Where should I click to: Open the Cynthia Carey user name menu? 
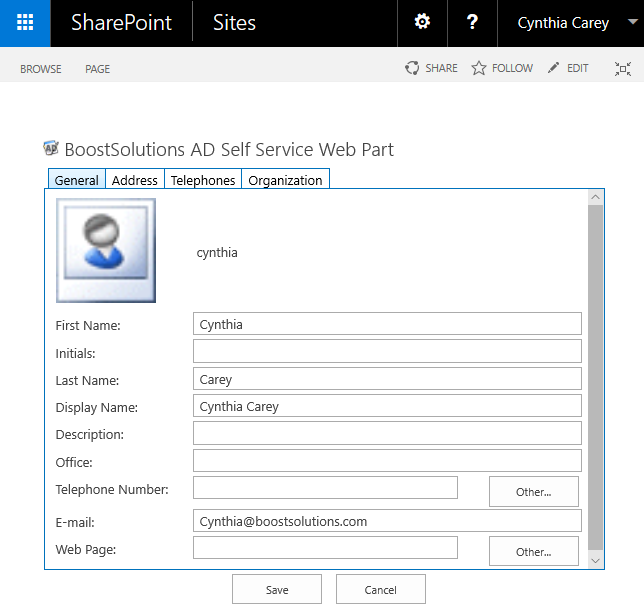tap(563, 23)
